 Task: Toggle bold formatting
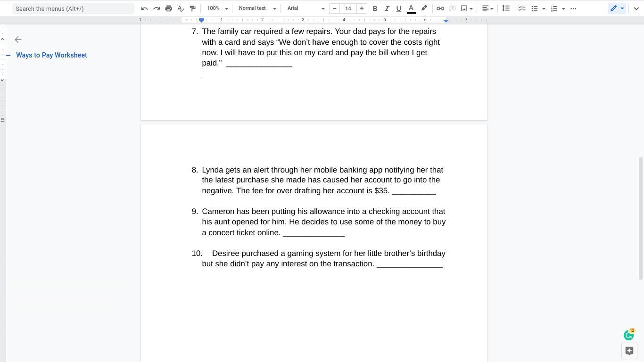(x=375, y=8)
